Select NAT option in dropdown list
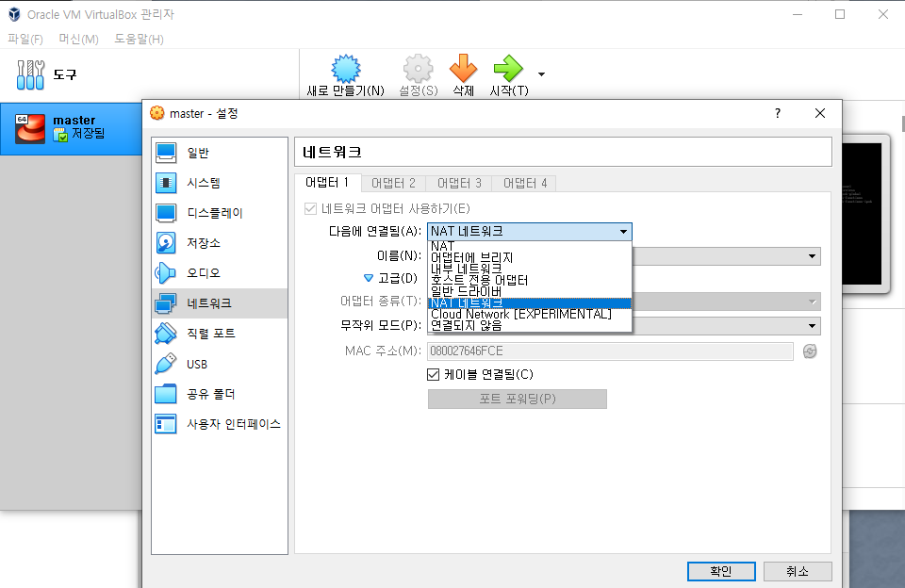905x588 pixels. pyautogui.click(x=529, y=246)
